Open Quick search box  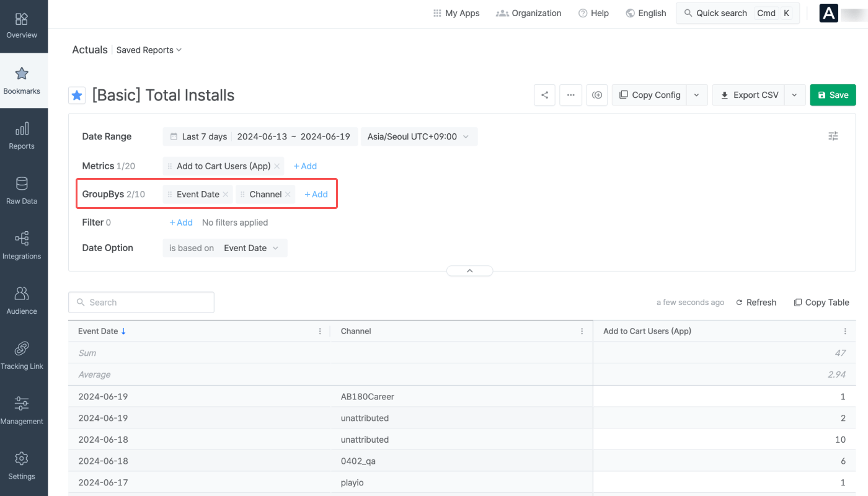pos(738,13)
